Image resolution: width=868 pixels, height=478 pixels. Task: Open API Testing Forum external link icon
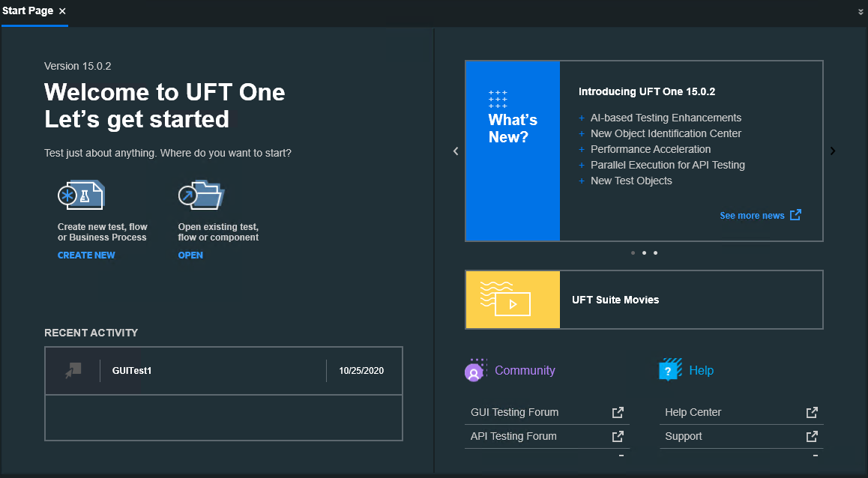coord(618,436)
